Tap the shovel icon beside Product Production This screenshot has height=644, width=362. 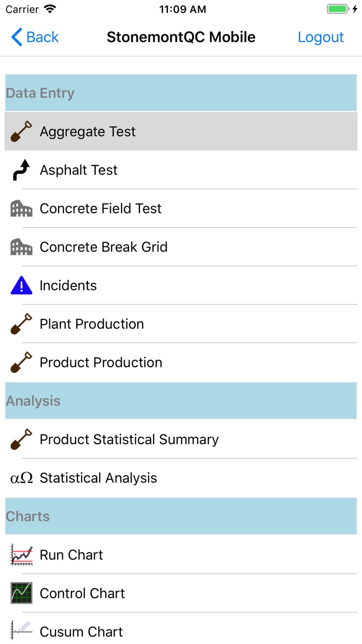pyautogui.click(x=21, y=362)
